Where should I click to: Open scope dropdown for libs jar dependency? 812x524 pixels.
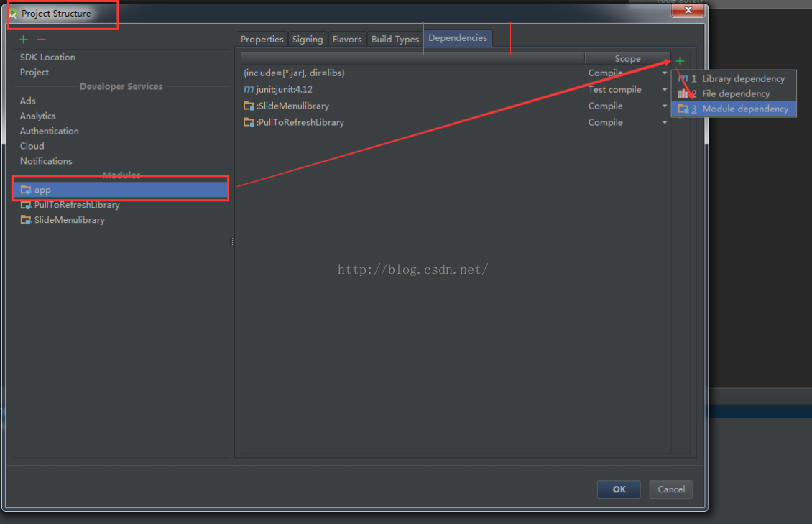[x=665, y=73]
